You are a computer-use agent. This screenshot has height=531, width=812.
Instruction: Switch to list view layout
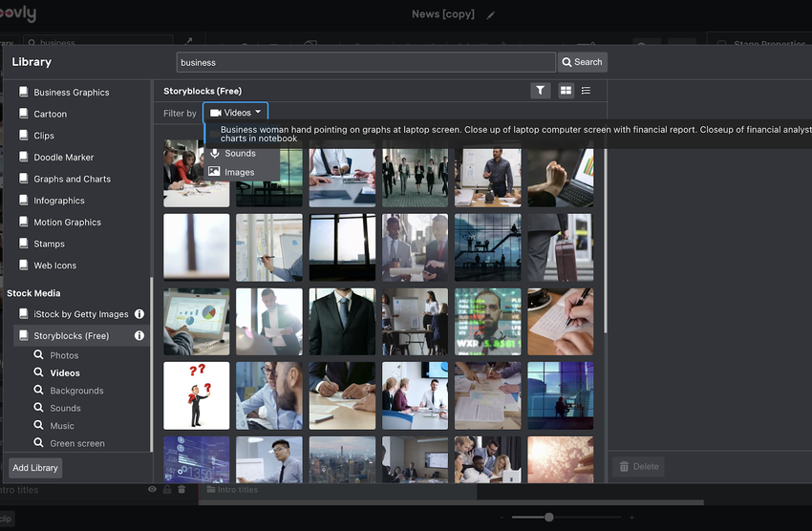point(587,91)
